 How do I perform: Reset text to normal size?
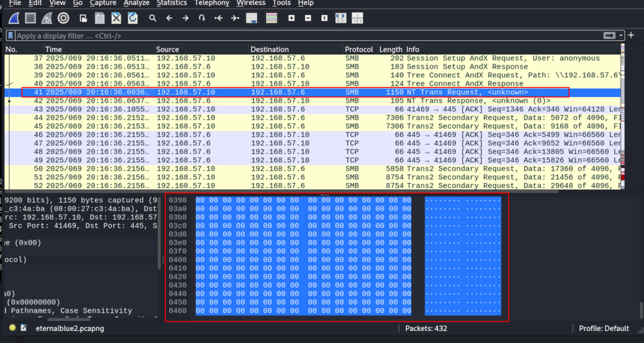click(x=325, y=18)
